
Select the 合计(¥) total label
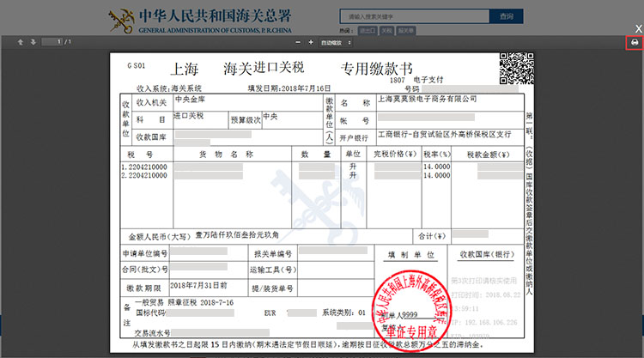point(432,236)
